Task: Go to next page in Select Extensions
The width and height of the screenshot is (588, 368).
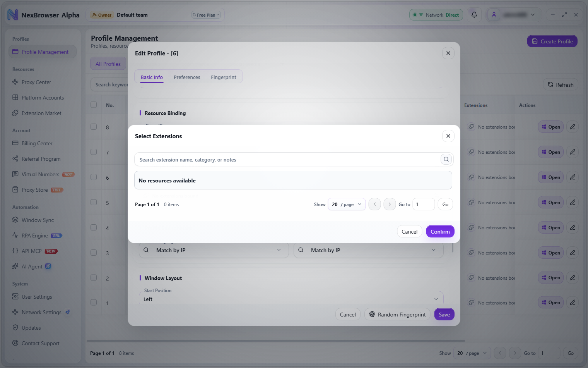Action: [x=390, y=204]
